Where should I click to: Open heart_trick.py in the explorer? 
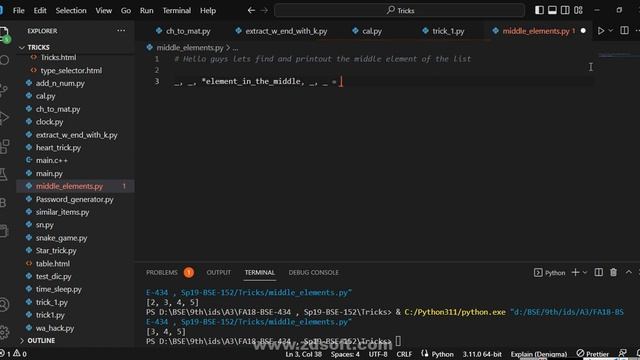(x=58, y=147)
